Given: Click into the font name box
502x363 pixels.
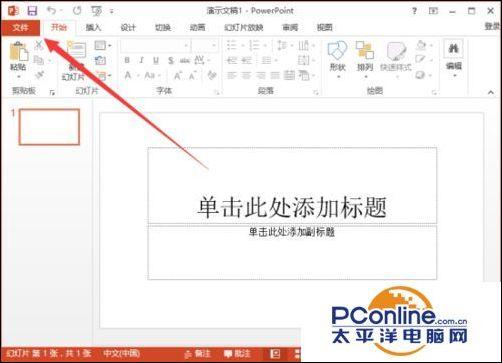Looking at the screenshot, I should tap(155, 45).
